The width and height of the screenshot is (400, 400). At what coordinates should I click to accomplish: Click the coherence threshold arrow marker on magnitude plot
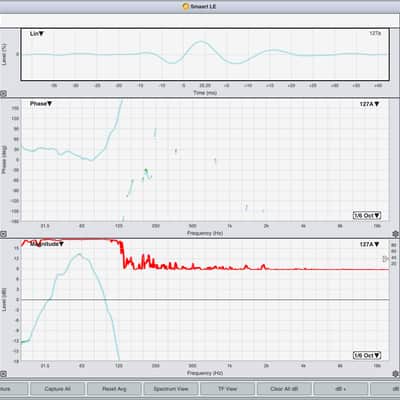click(x=386, y=259)
